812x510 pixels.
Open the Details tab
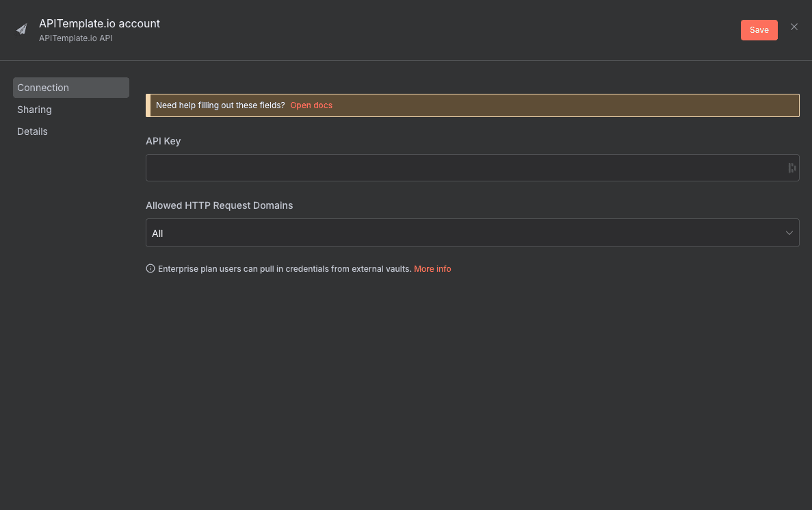pos(32,131)
